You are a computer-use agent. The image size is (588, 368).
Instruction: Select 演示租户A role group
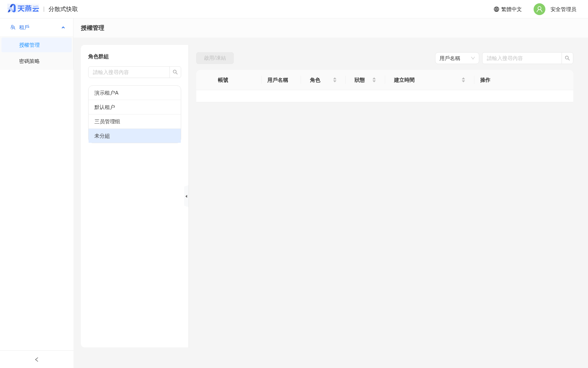coord(135,93)
